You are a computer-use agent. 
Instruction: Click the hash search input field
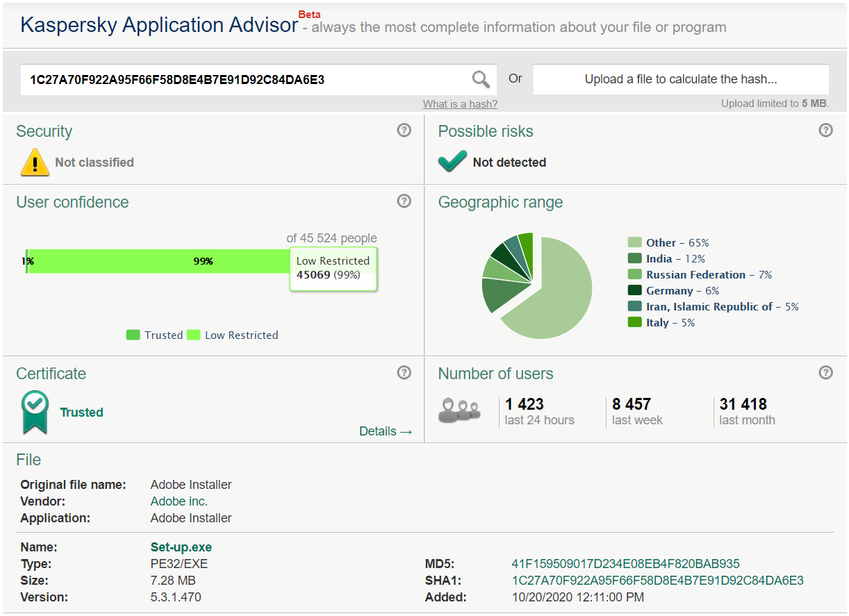243,80
